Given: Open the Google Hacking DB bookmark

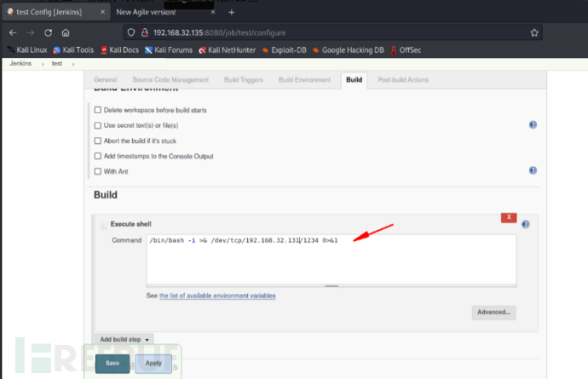Looking at the screenshot, I should click(x=348, y=50).
